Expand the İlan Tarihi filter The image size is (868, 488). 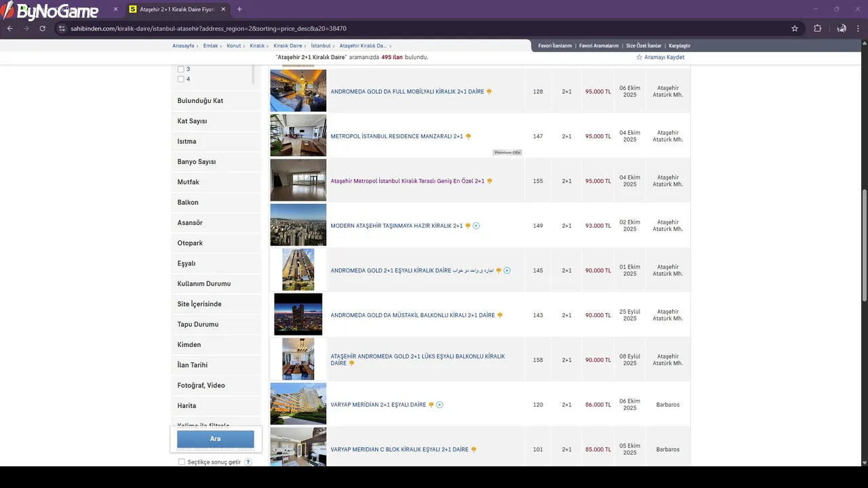216,365
